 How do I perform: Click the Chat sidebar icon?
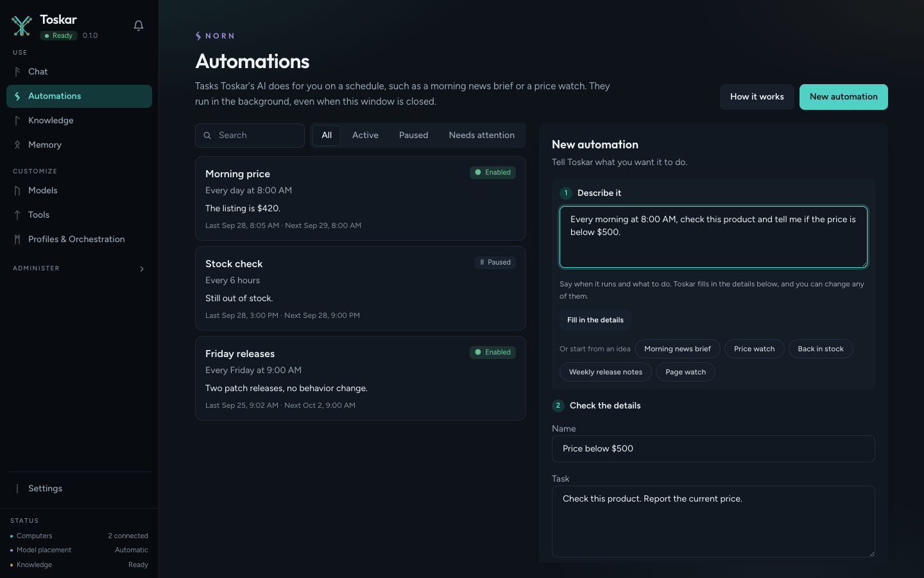17,72
